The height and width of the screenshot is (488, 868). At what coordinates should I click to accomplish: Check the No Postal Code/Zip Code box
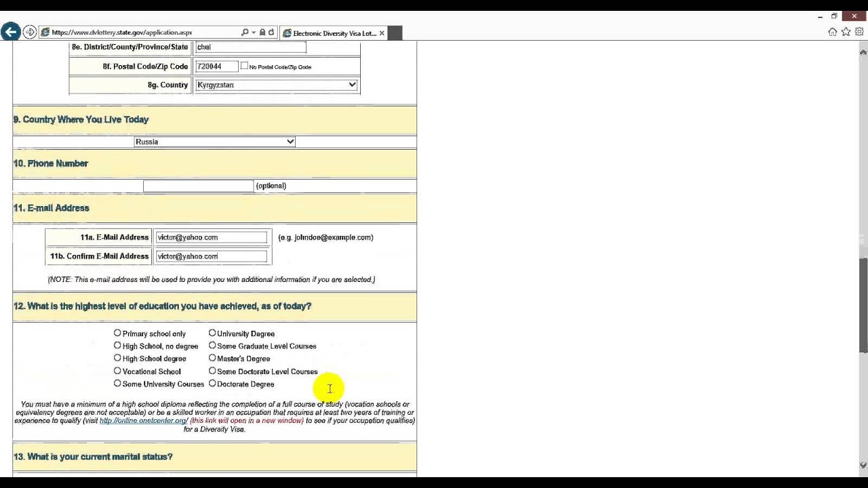[244, 66]
